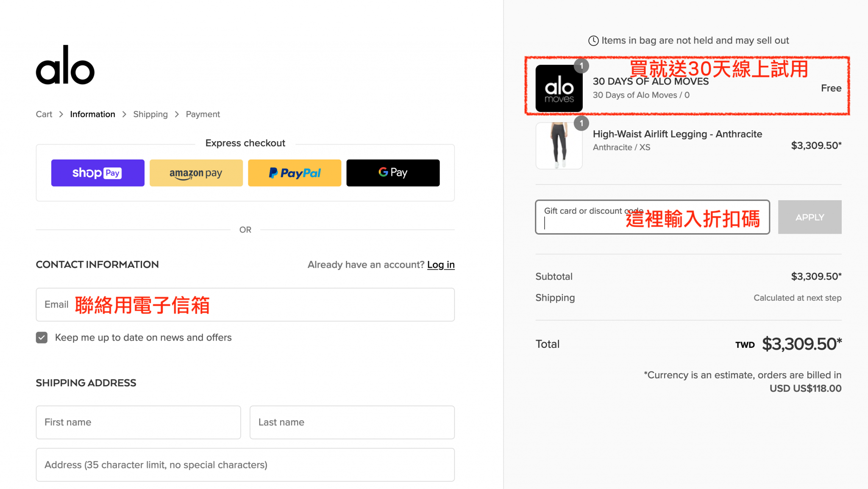Click the 'CONTACT INFORMATION' heading
868x489 pixels.
point(97,265)
